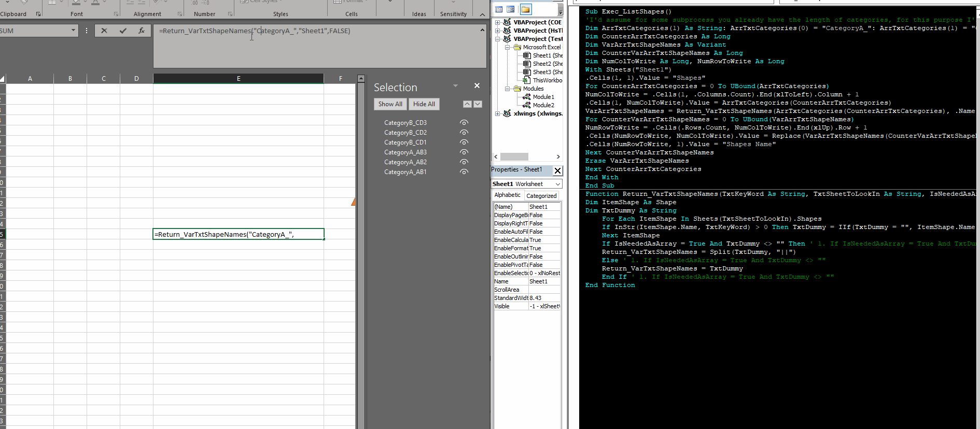Open Alignment settings dialog launcher
The image size is (980, 429).
(180, 14)
